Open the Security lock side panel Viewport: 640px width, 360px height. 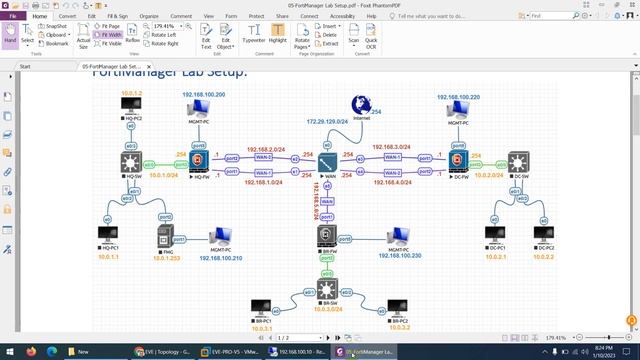coord(7,209)
